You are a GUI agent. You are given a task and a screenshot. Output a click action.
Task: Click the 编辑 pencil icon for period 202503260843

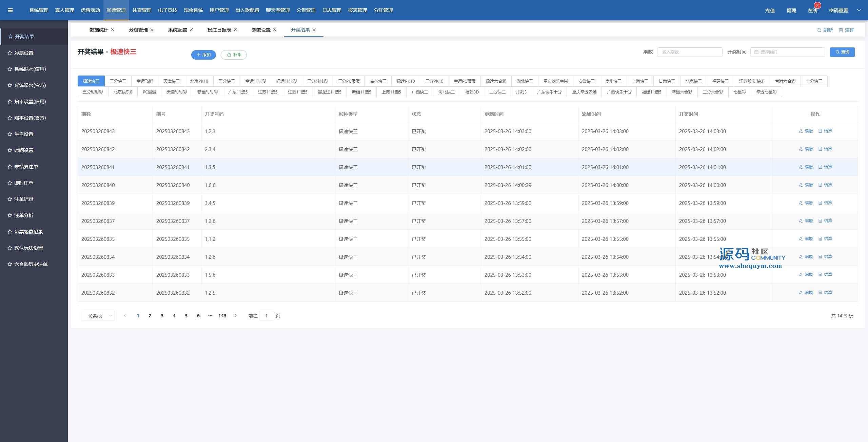[x=801, y=131]
